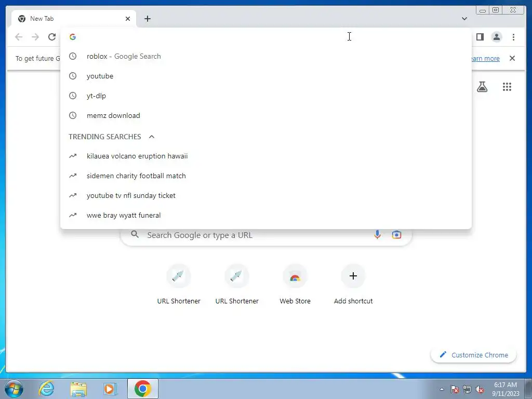The image size is (532, 399).
Task: Show hidden tray icons arrow
Action: point(442,389)
